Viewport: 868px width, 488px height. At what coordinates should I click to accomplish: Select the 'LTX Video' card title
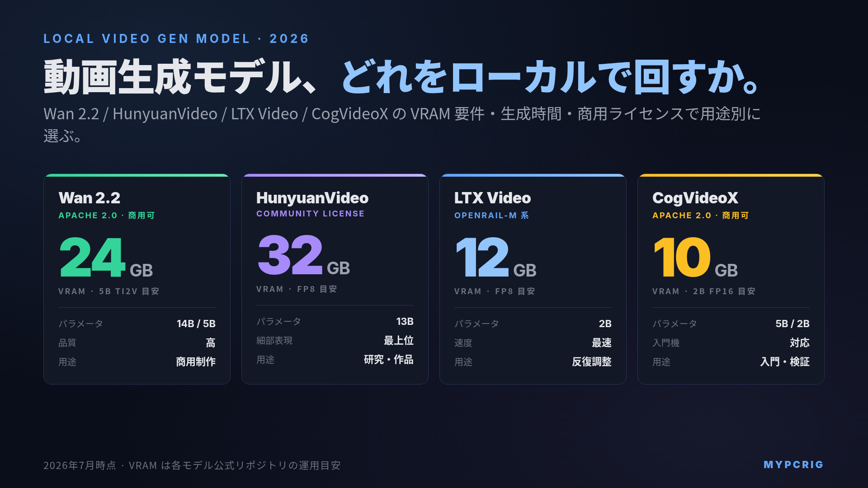tap(492, 198)
